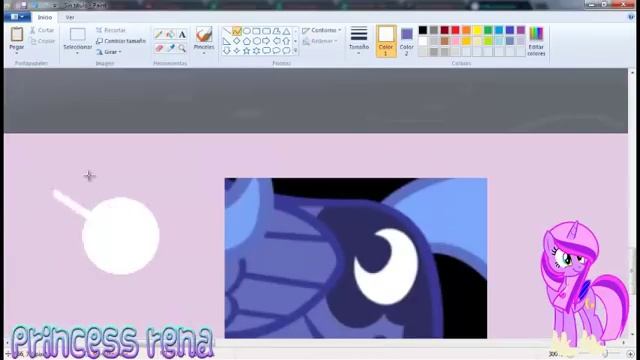Screen dimensions: 640x360
Task: Choose the Left arrow shape
Action: (276, 41)
